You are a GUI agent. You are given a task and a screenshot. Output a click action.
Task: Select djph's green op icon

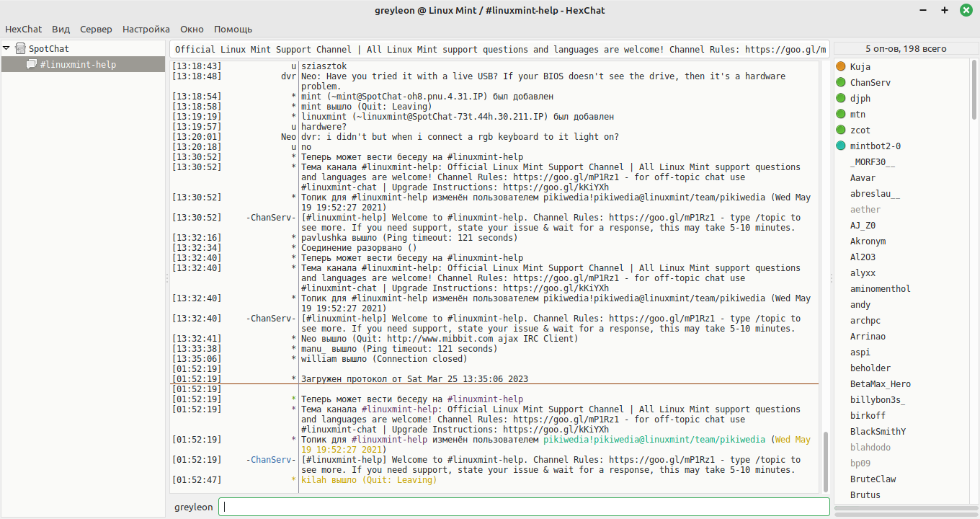pos(840,98)
